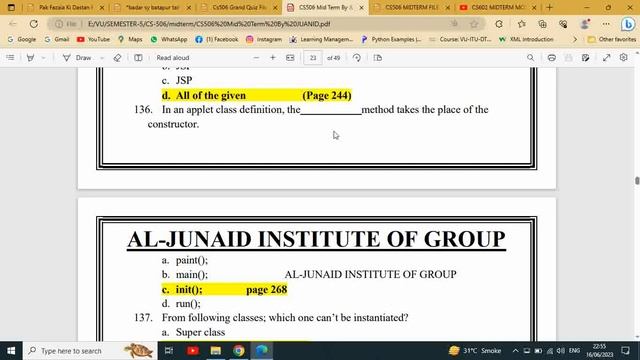This screenshot has width=640, height=360.
Task: Zoom out with the minus icon
Action: pos(256,58)
